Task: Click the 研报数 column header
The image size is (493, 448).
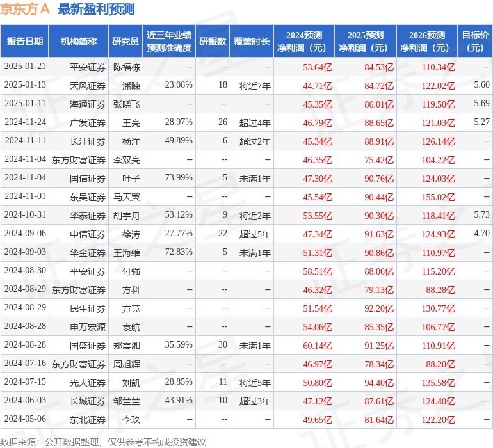Action: point(212,42)
